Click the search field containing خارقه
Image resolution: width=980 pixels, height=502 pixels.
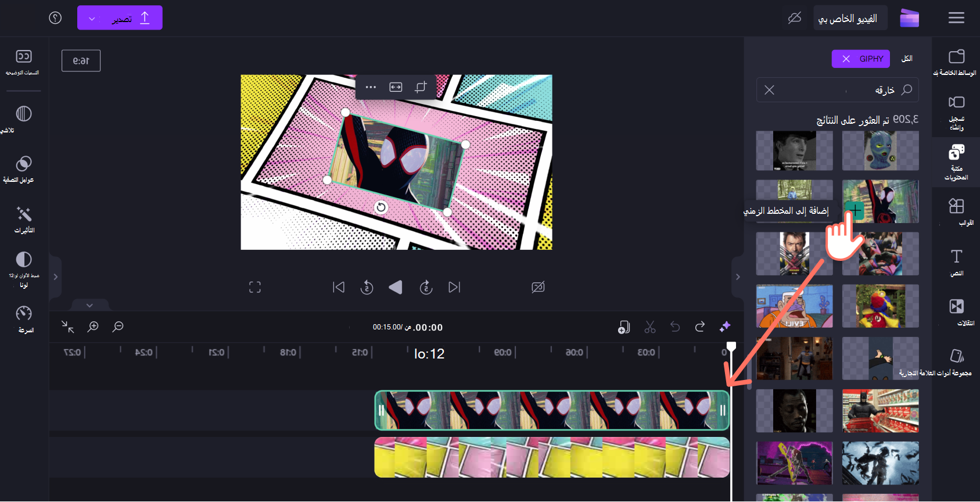[838, 90]
